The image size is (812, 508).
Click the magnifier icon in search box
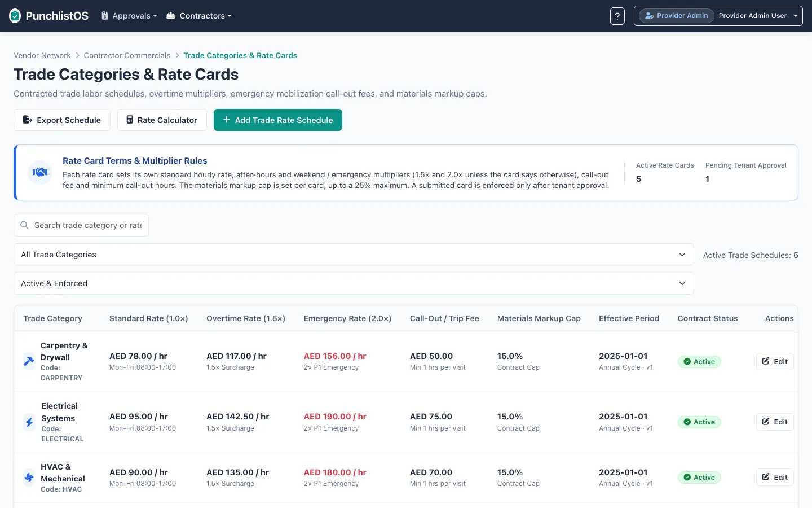tap(24, 225)
